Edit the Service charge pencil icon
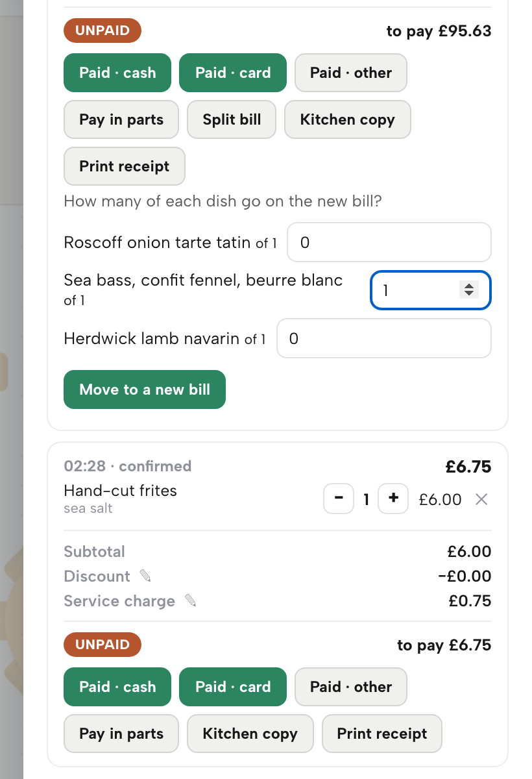 (190, 600)
